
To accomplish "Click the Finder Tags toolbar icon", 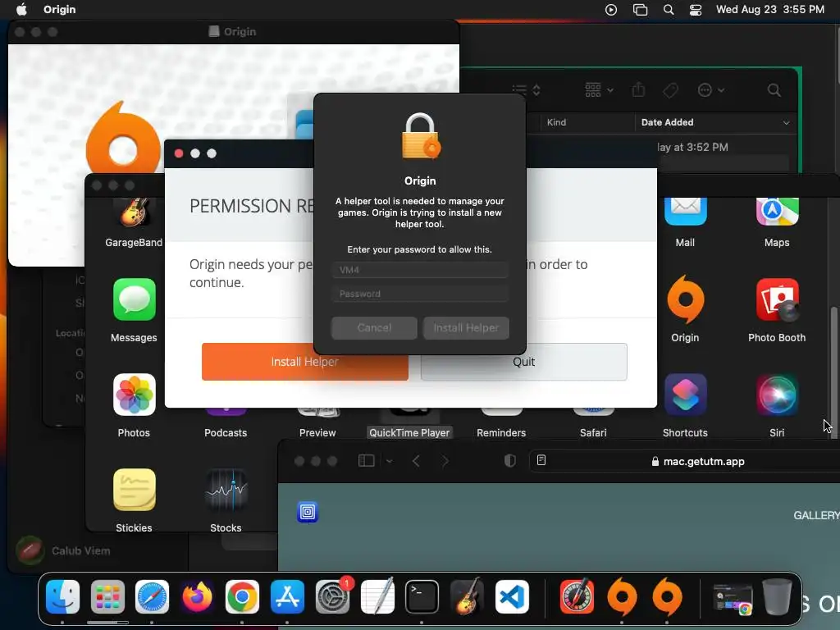I will [x=671, y=90].
